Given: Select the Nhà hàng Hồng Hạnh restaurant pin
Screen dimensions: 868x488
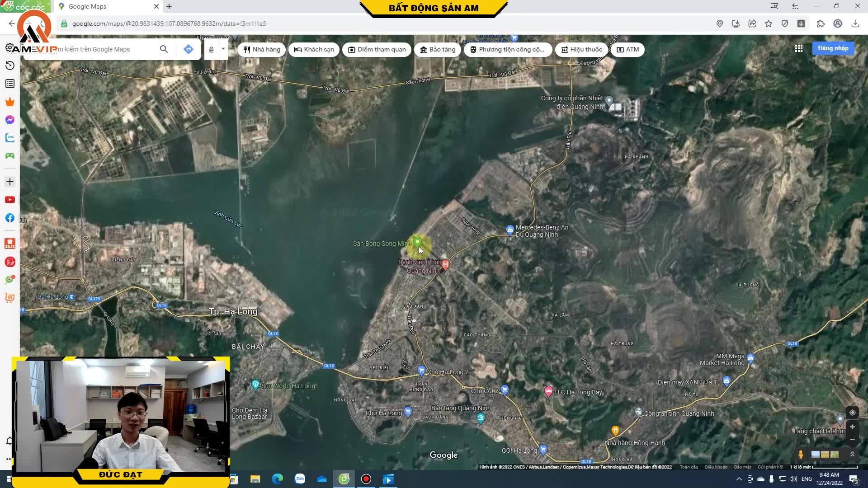Looking at the screenshot, I should (x=615, y=431).
